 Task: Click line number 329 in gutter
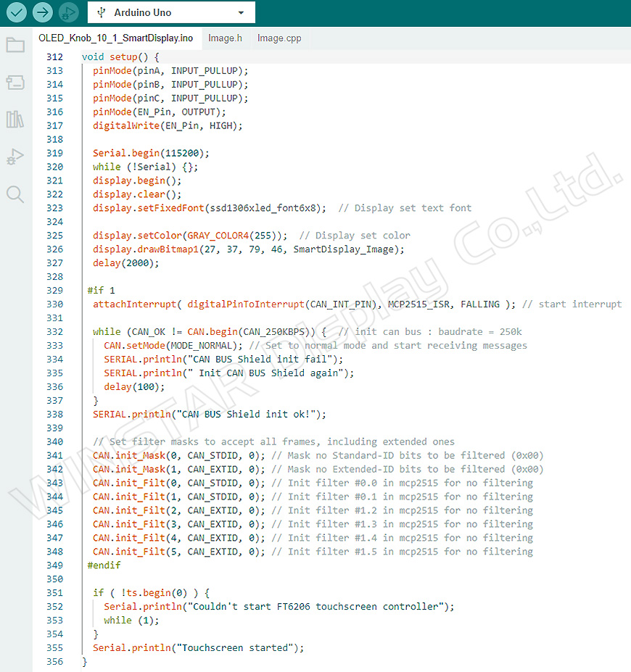point(54,290)
